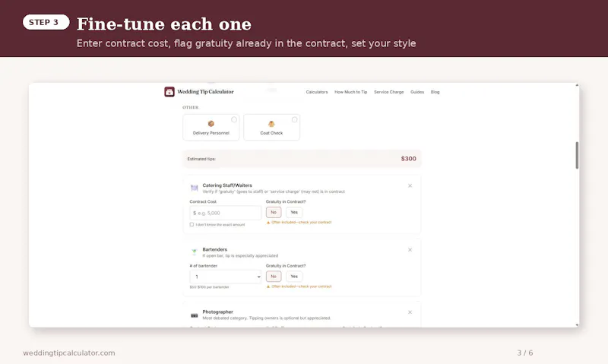Click the scrollbar up arrow
The image size is (608, 364).
click(x=577, y=85)
